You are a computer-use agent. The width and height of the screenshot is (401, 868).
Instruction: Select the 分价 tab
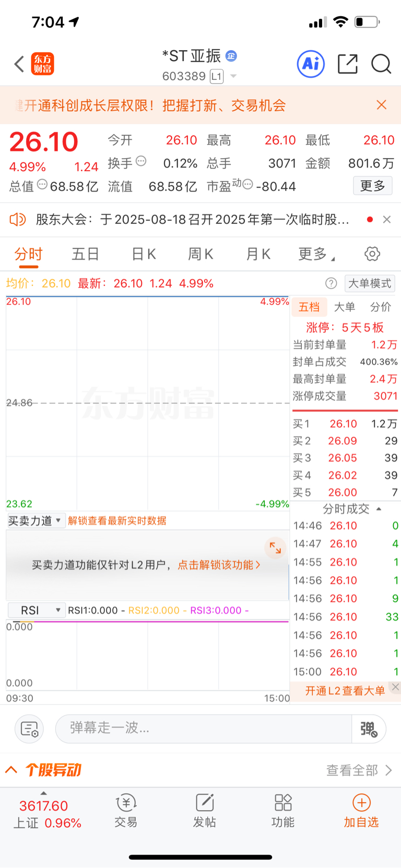point(381,307)
